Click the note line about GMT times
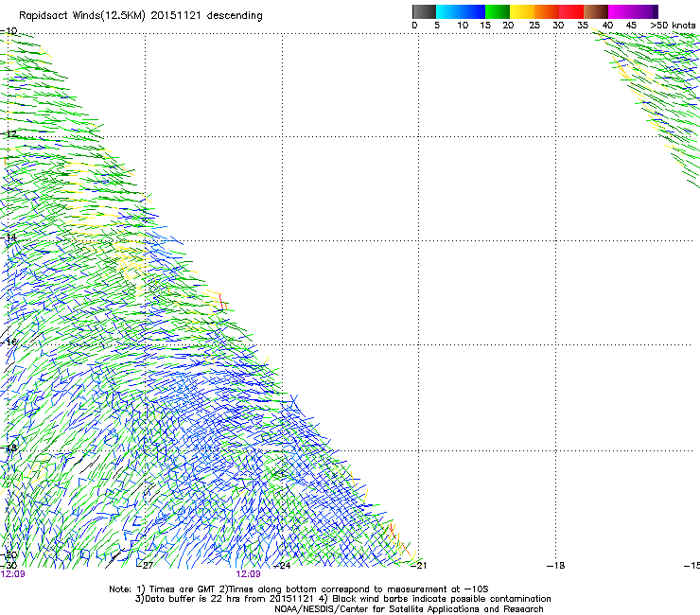Image resolution: width=700 pixels, height=615 pixels. (x=299, y=589)
